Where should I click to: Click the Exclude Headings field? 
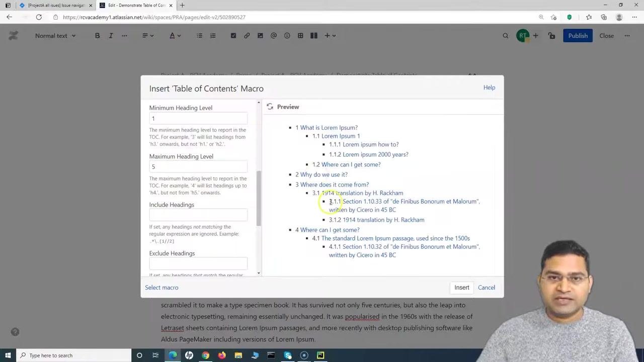click(x=198, y=263)
